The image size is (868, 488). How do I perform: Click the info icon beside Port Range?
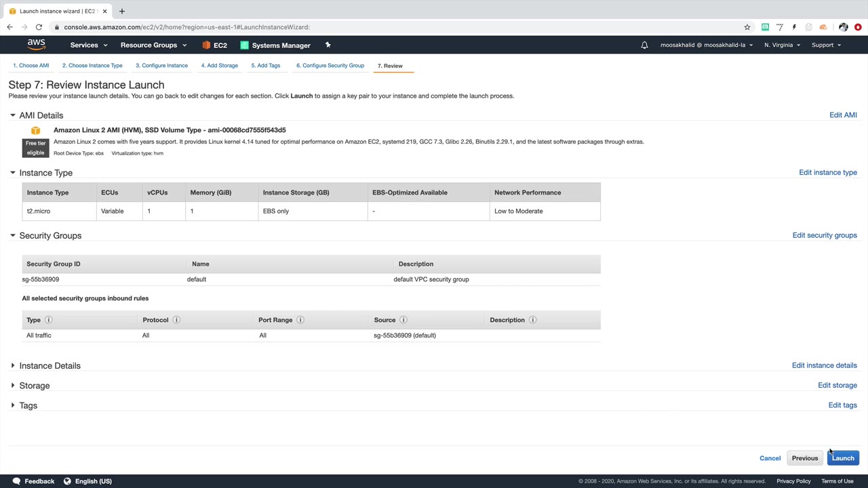point(300,320)
